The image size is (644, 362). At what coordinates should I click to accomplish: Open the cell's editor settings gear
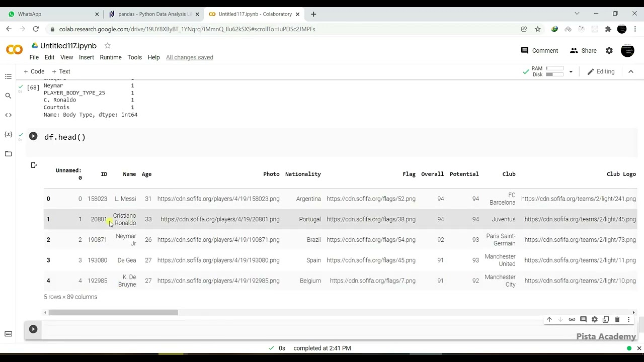tap(595, 319)
